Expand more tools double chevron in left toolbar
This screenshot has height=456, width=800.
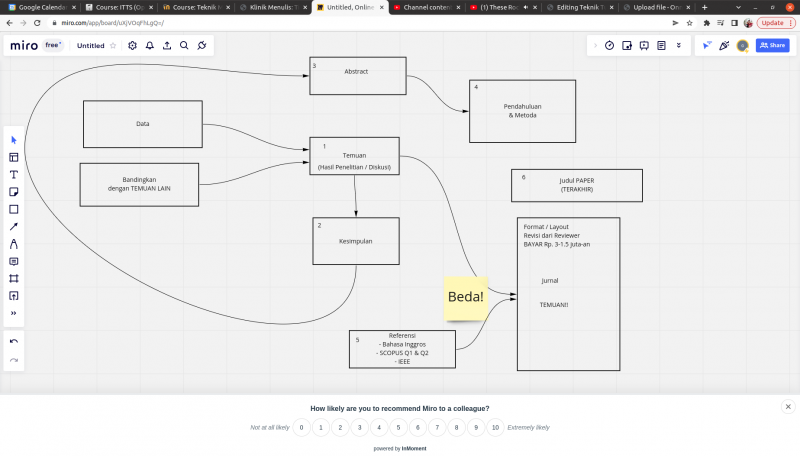pyautogui.click(x=14, y=313)
